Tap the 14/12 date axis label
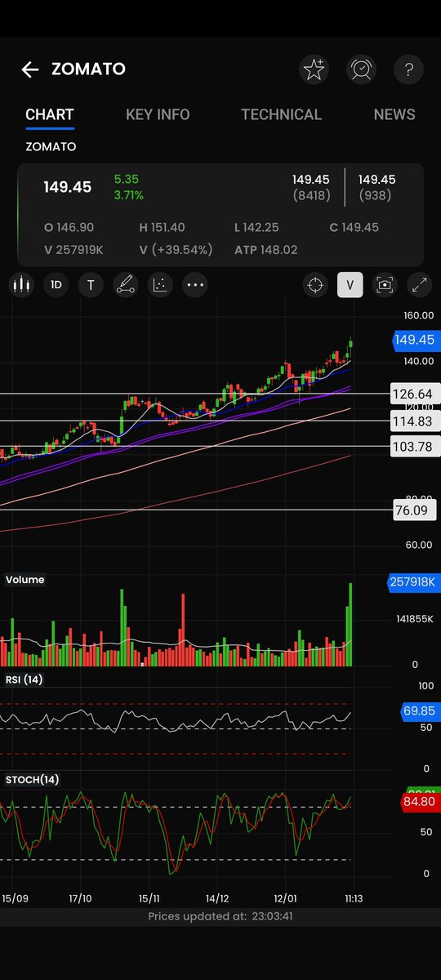The width and height of the screenshot is (441, 980). click(217, 898)
